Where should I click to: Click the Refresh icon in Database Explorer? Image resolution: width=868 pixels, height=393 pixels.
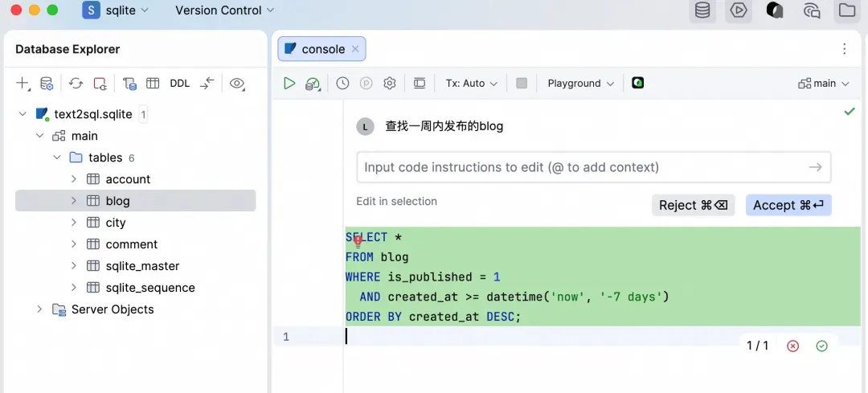click(76, 84)
